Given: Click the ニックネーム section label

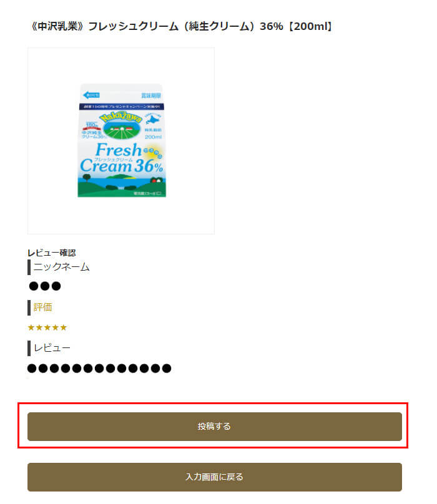Looking at the screenshot, I should point(61,267).
